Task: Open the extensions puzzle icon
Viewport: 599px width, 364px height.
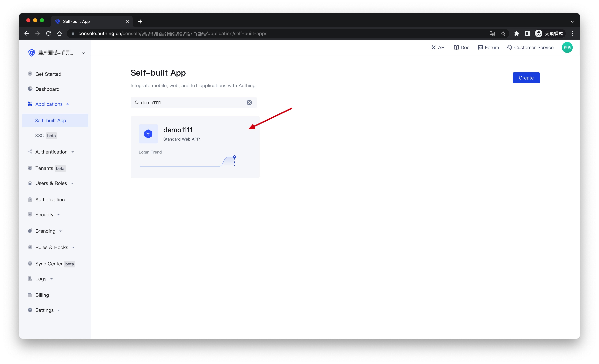Action: pyautogui.click(x=517, y=33)
